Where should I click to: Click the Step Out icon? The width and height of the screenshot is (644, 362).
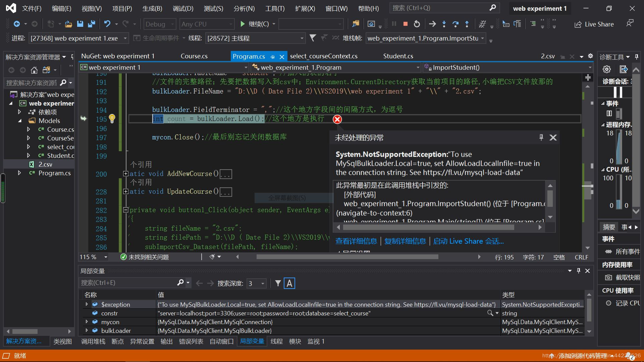point(467,24)
